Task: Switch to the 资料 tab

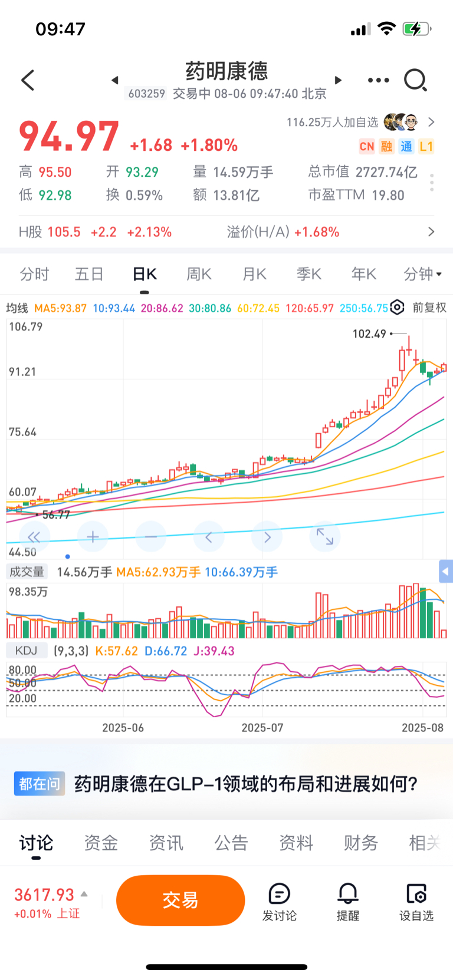Action: pyautogui.click(x=296, y=843)
